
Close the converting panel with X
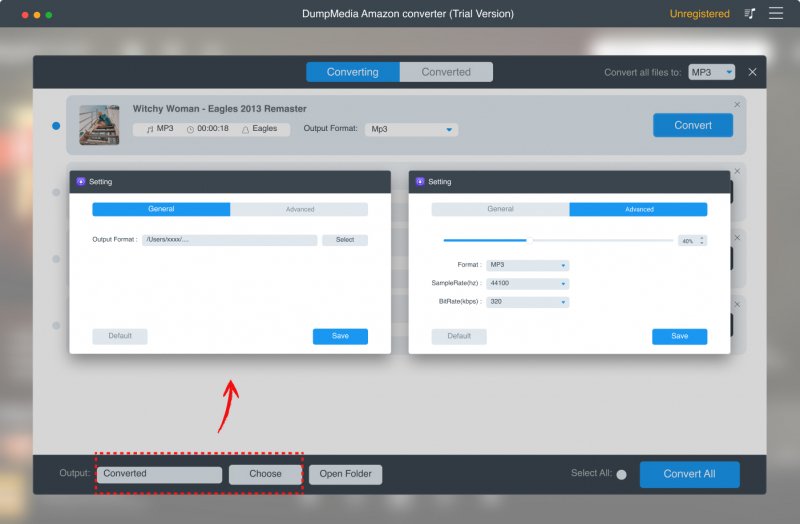pos(753,72)
